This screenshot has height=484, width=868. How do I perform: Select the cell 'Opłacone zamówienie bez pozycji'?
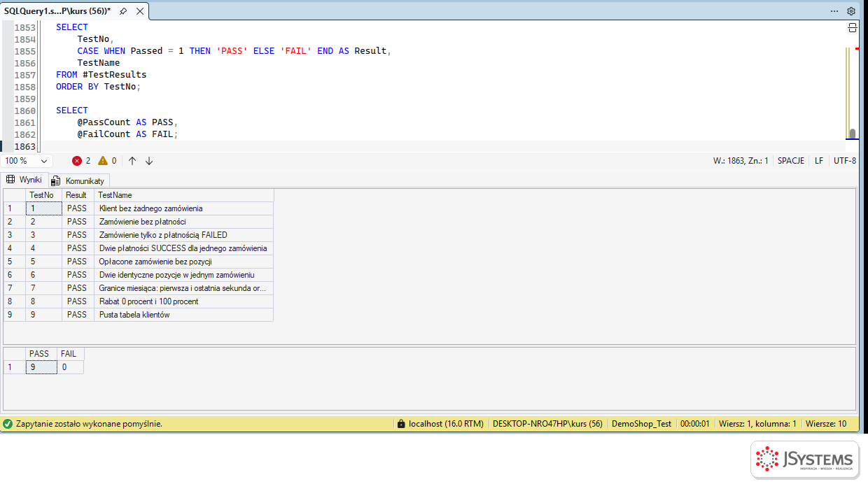coord(183,262)
